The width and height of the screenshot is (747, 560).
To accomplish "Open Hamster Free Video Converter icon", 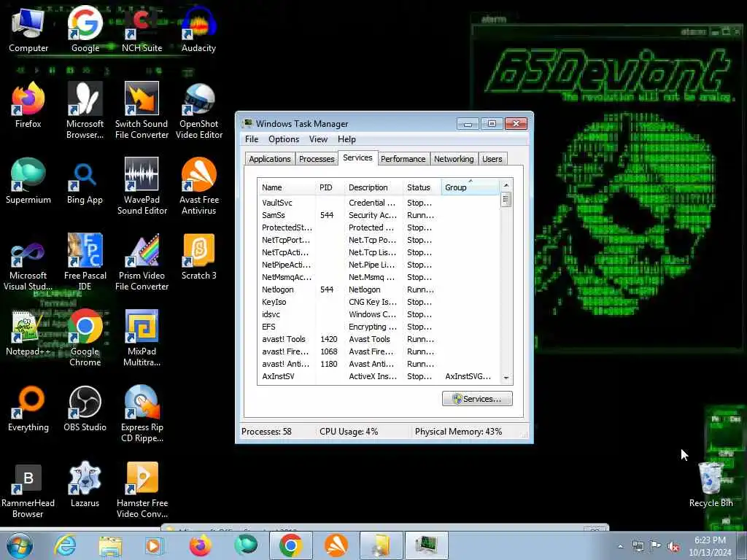I will [x=142, y=489].
